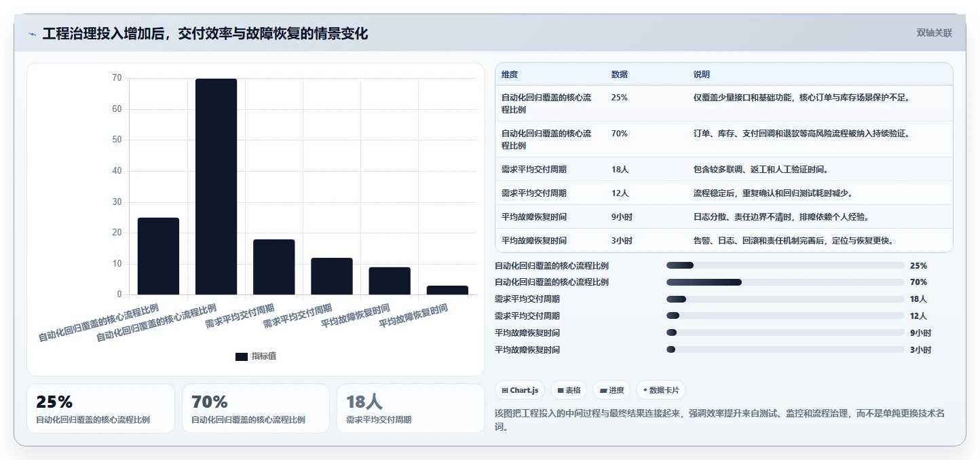Click the 3小时 value at the progress list

[920, 350]
